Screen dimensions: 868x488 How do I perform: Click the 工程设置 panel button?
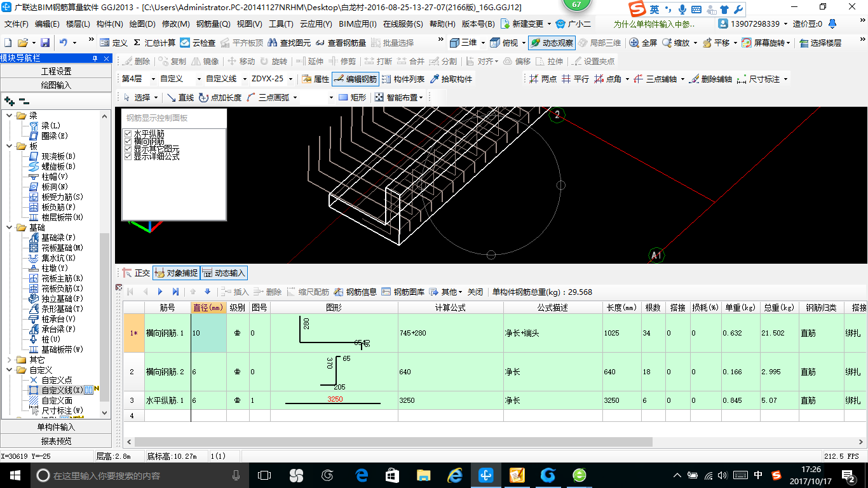pyautogui.click(x=56, y=71)
